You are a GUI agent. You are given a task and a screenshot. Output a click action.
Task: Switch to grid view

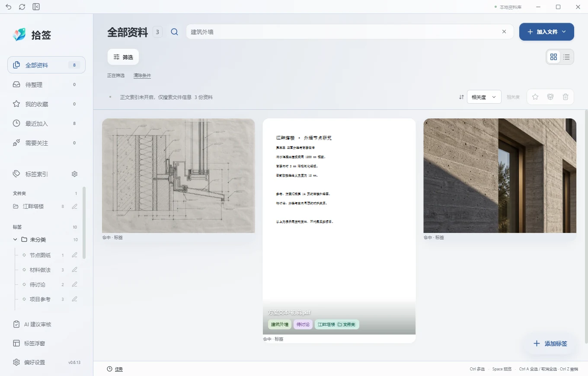click(x=553, y=57)
